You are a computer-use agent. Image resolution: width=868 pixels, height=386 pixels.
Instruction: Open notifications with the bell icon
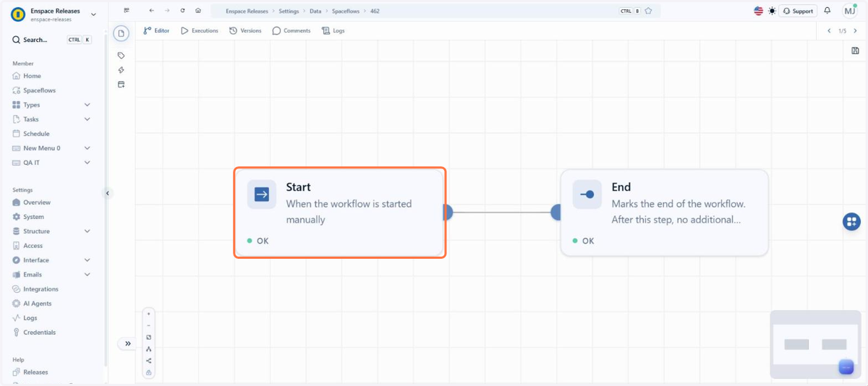point(827,11)
